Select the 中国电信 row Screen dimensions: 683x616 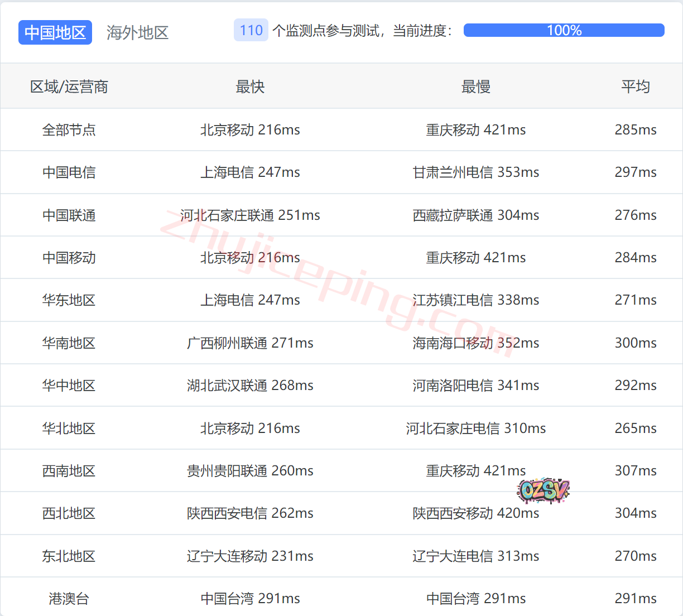point(69,172)
